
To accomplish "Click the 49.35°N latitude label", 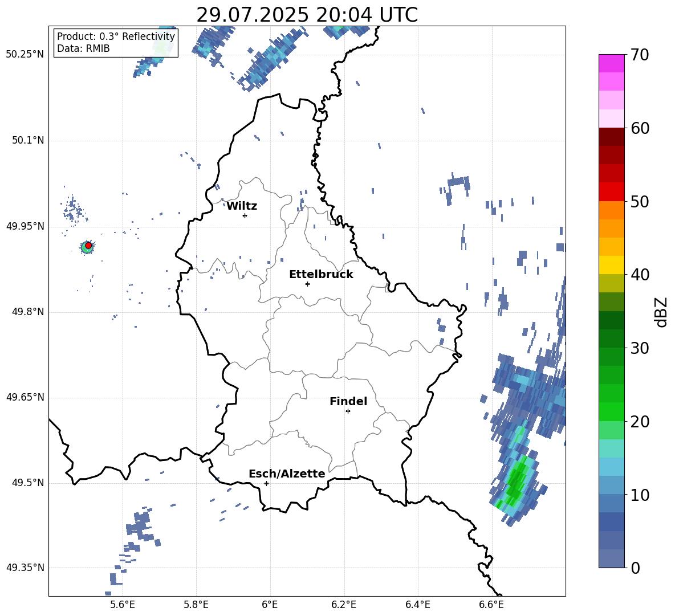I will pos(25,568).
